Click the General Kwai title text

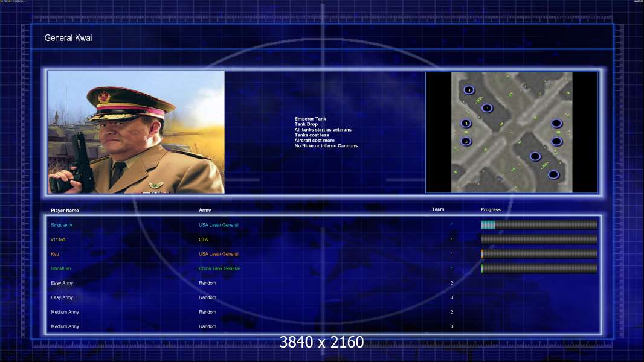(x=68, y=38)
